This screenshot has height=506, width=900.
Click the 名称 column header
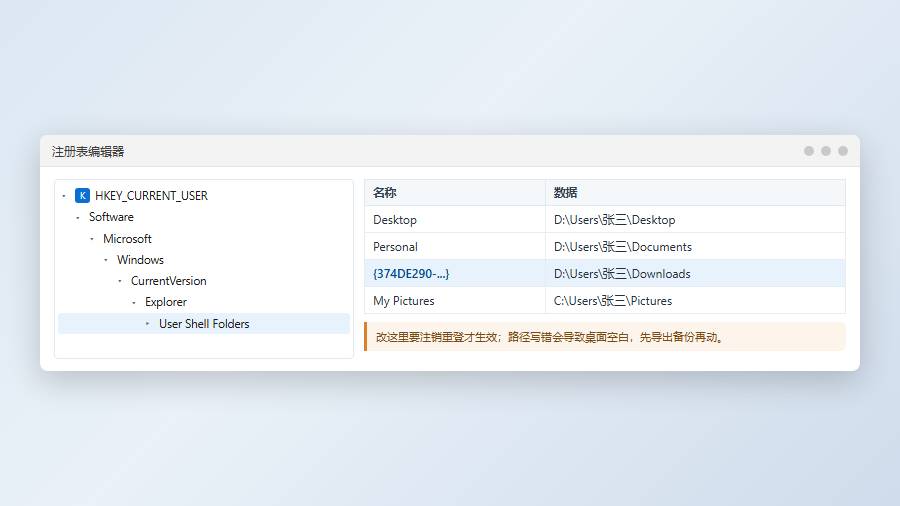(455, 193)
